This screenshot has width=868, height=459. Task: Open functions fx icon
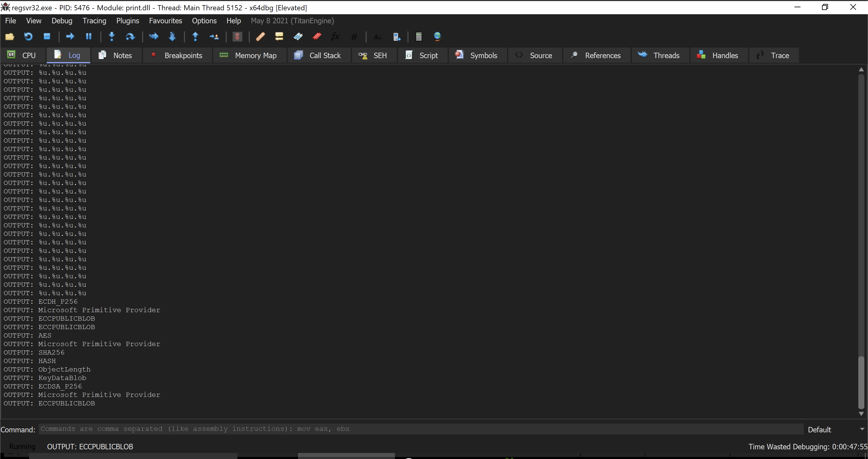[335, 36]
